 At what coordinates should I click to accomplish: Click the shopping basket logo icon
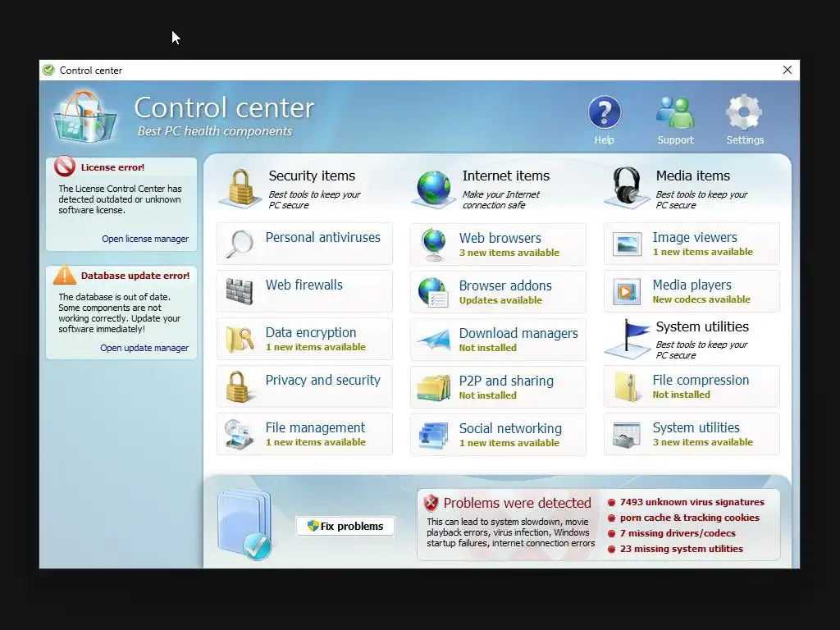pos(84,116)
